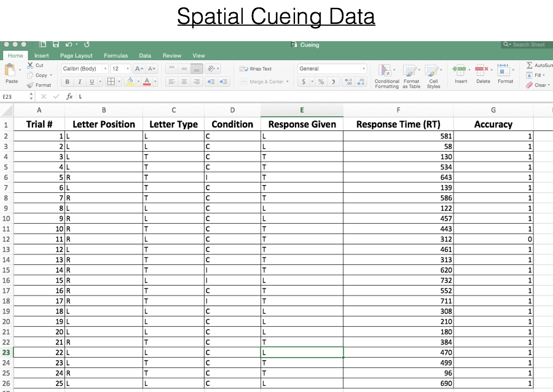Switch to the View tab
Screen dimensions: 553x392
coord(198,55)
